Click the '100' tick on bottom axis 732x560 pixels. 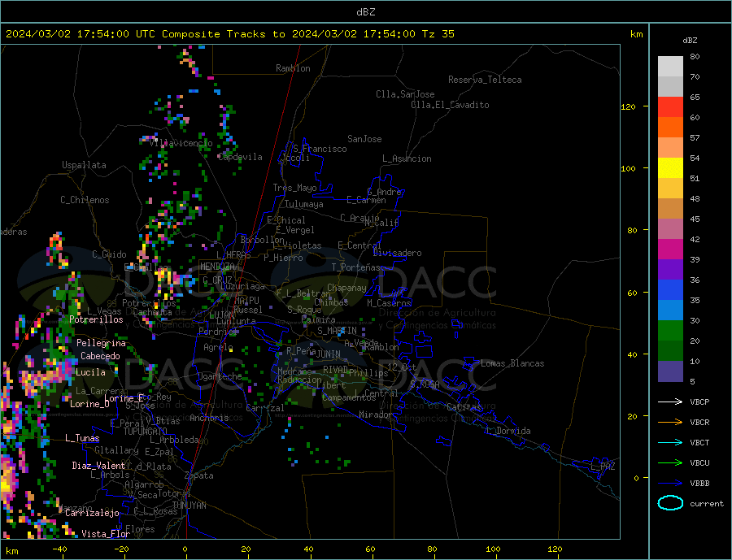click(x=493, y=549)
